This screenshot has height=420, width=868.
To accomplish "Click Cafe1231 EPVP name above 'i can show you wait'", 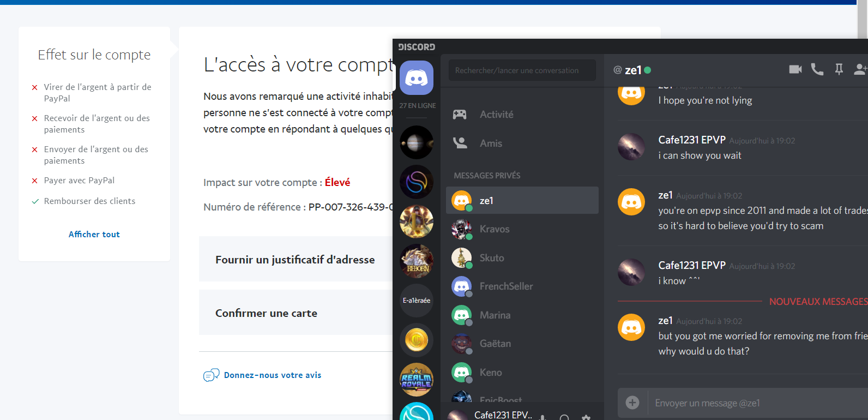I will [x=692, y=140].
